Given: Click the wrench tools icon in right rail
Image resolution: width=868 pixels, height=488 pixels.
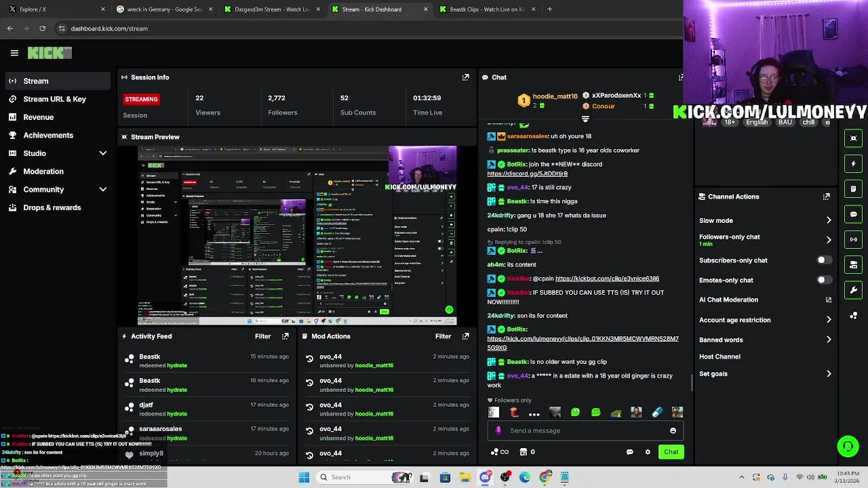Looking at the screenshot, I should [x=854, y=290].
